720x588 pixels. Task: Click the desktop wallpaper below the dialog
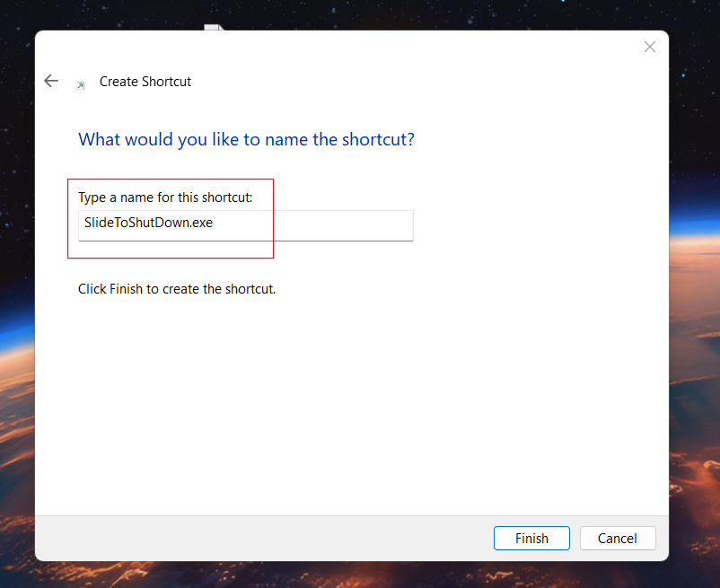(359, 575)
